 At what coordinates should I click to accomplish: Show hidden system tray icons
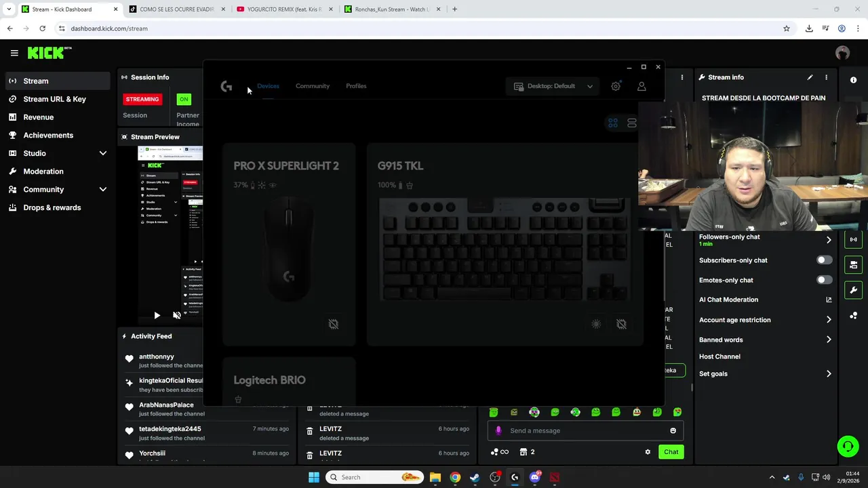coord(772,477)
